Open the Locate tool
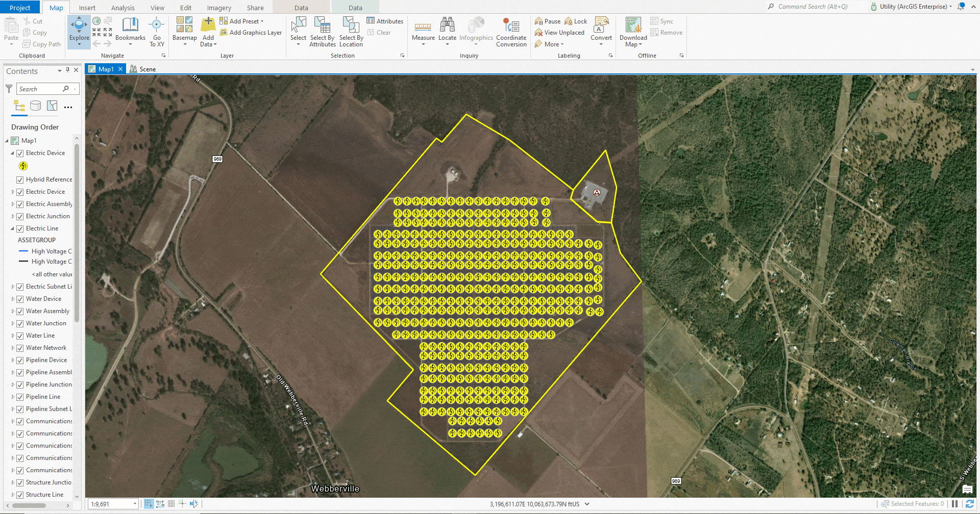Viewport: 980px width, 514px height. coord(447,31)
